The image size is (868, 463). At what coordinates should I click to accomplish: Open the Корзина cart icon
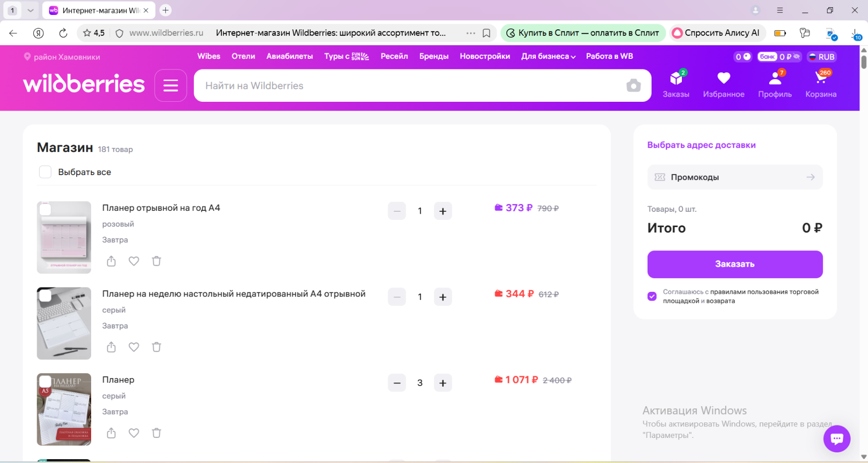tap(820, 78)
